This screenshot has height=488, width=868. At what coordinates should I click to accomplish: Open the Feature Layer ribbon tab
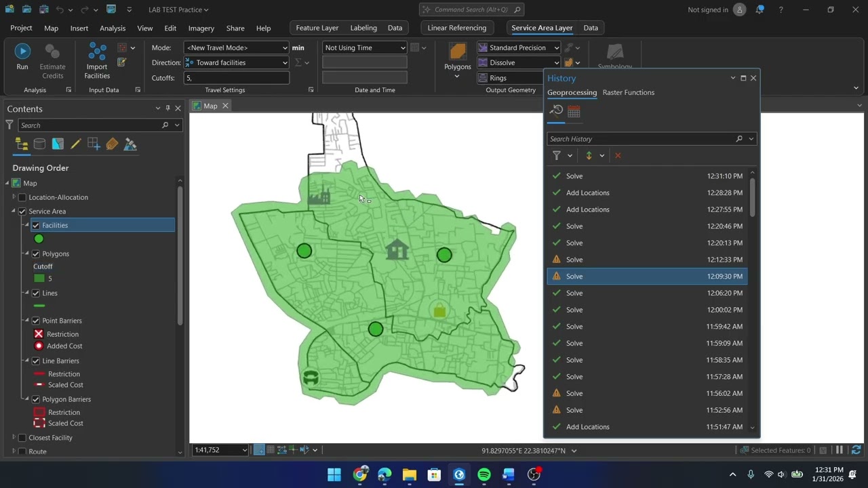coord(317,28)
